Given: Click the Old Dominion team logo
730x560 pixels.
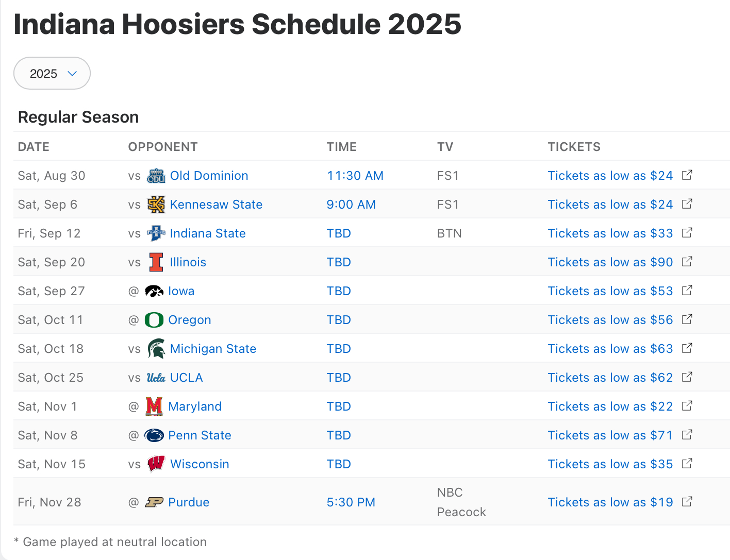Looking at the screenshot, I should (x=156, y=176).
